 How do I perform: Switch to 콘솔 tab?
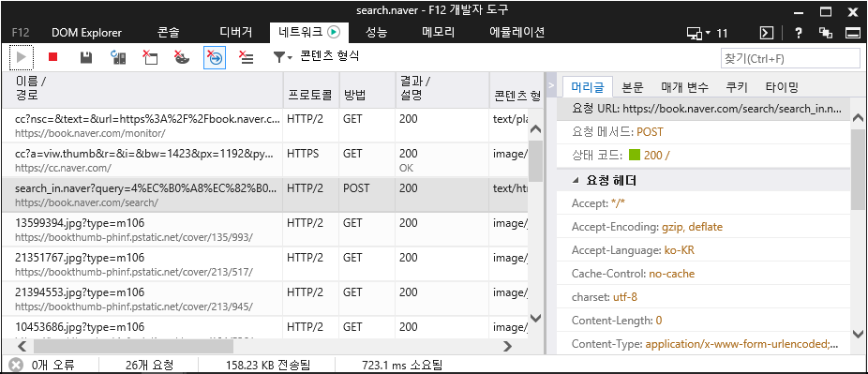[169, 33]
